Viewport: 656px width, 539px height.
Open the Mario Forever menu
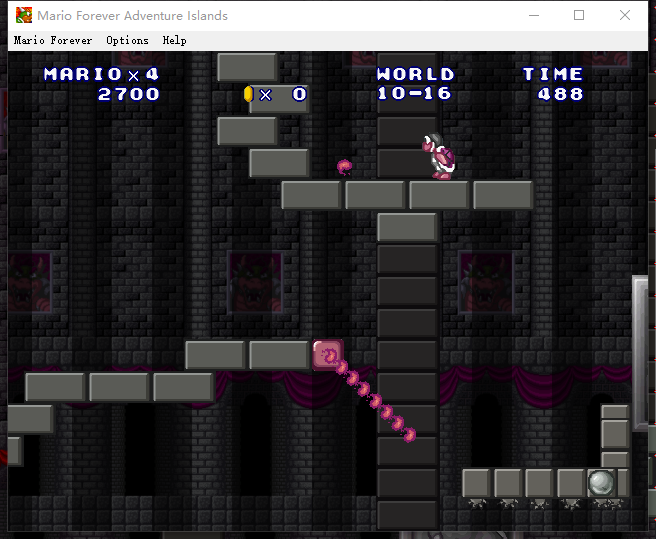[53, 41]
